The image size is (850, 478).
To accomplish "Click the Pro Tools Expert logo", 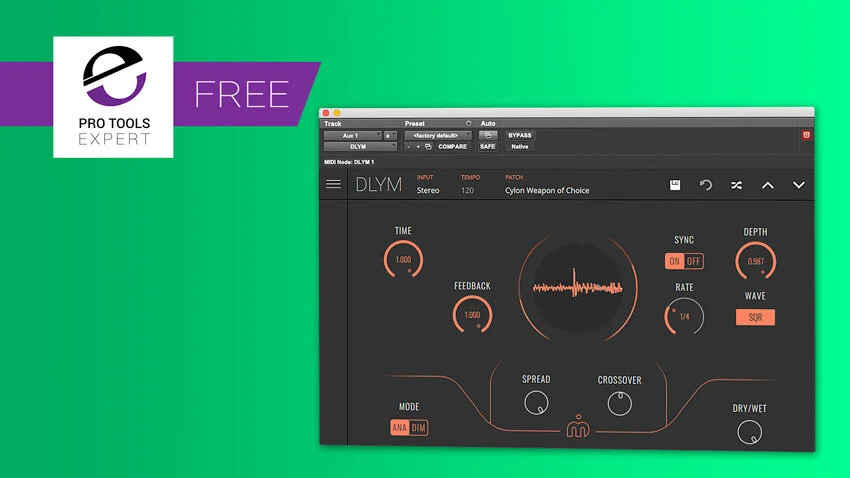I will click(x=113, y=97).
